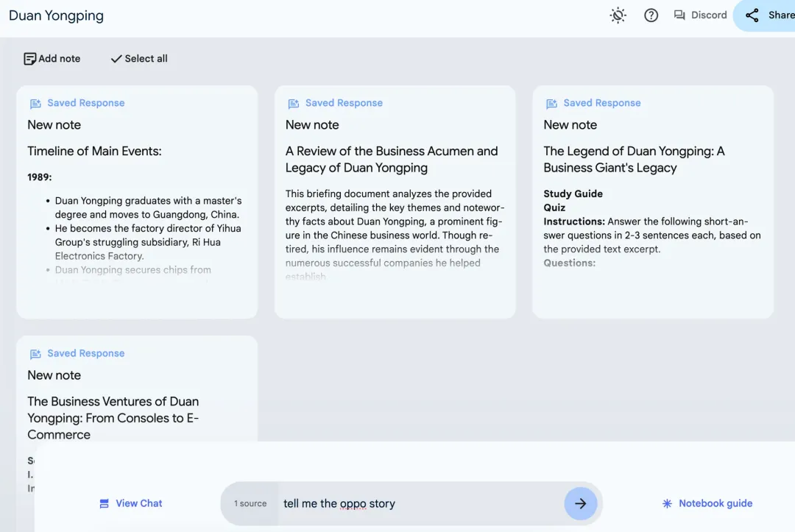Click 'He becomes the factory director' bullet
Image resolution: width=795 pixels, height=532 pixels.
148,242
